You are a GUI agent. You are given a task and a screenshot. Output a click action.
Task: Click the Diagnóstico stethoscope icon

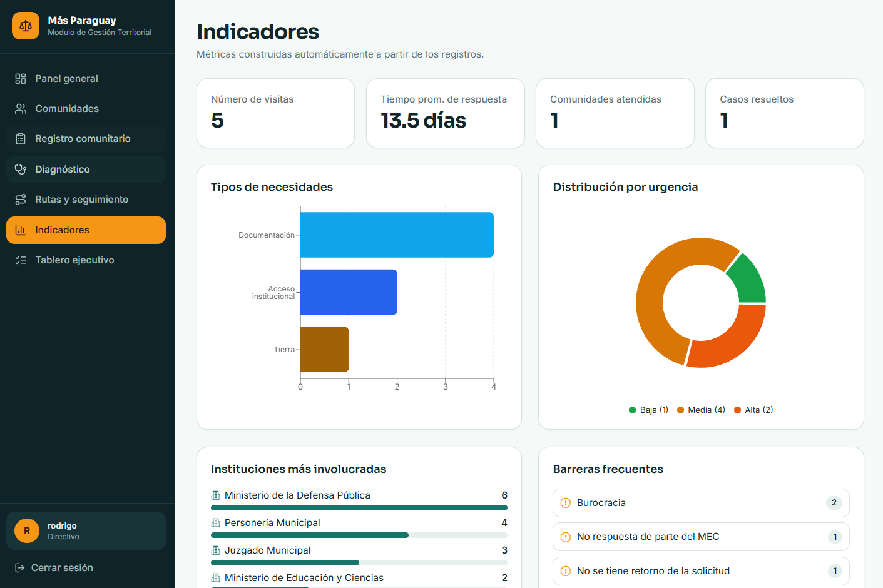coord(21,170)
